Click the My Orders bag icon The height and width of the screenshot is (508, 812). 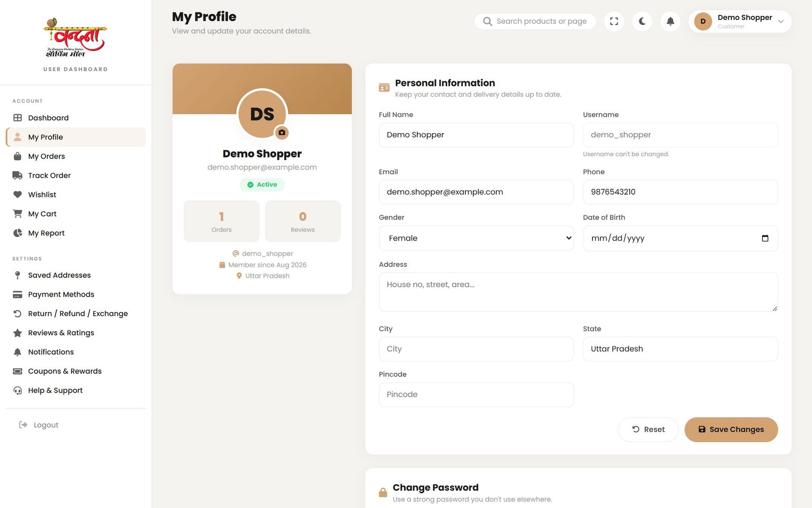tap(17, 156)
